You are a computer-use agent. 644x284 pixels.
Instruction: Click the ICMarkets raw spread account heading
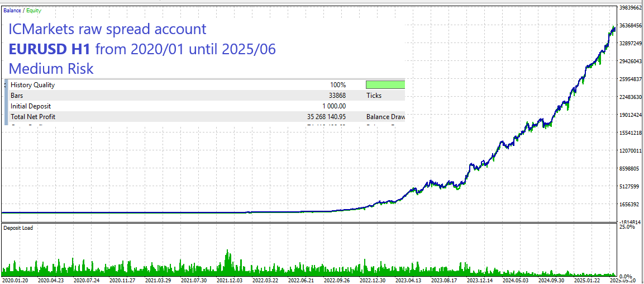pyautogui.click(x=107, y=29)
